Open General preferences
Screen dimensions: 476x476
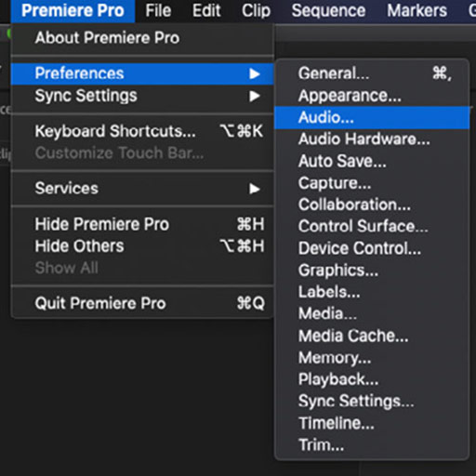click(372, 73)
